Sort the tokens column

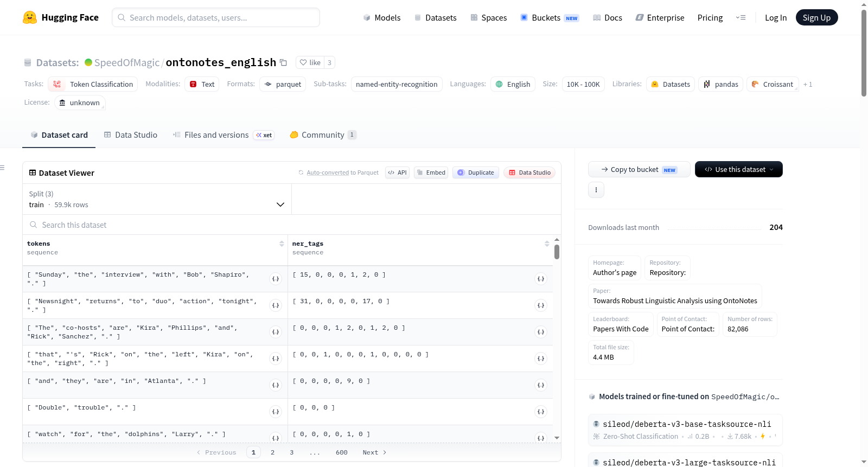(282, 244)
